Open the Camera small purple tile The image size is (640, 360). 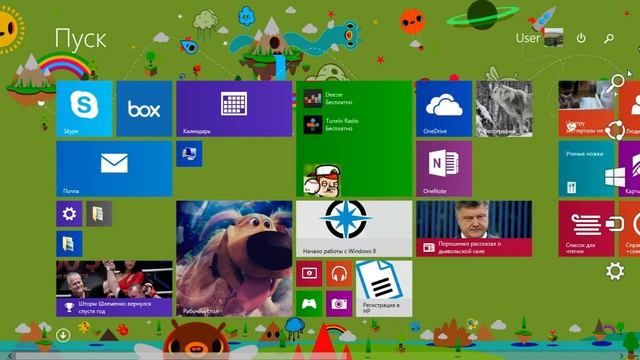tap(339, 304)
